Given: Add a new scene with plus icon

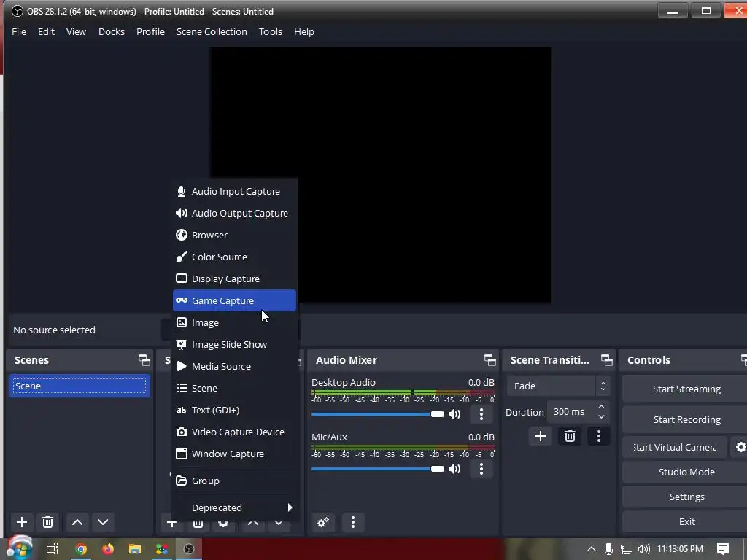Looking at the screenshot, I should point(21,522).
